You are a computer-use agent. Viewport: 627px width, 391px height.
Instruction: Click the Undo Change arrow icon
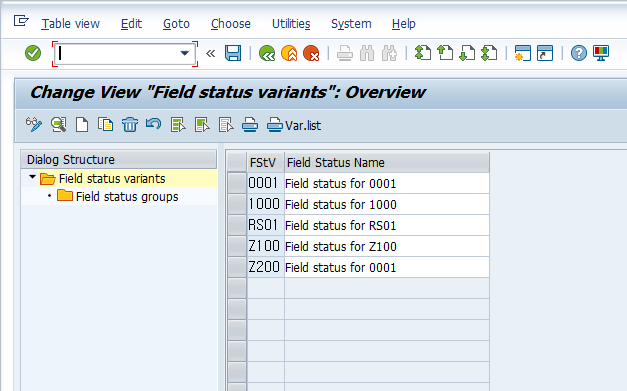[x=154, y=124]
